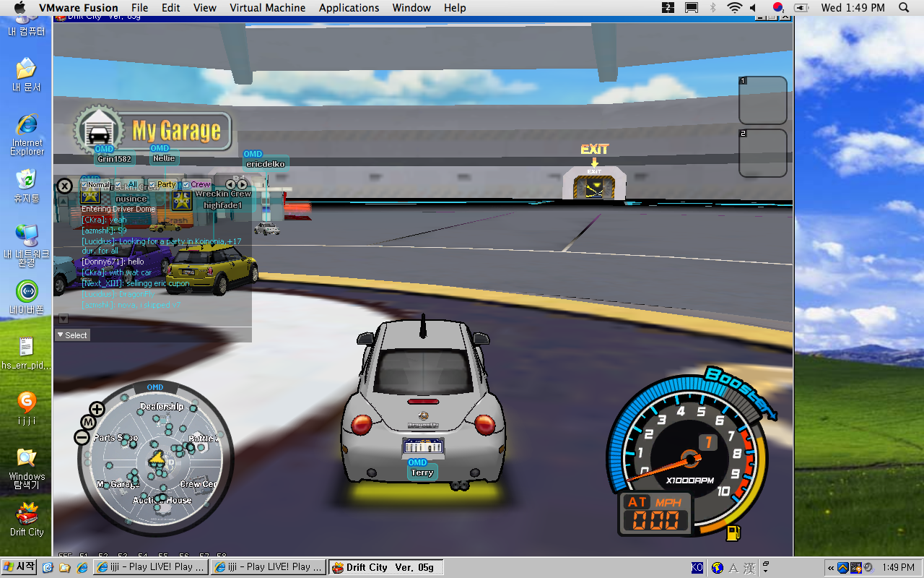Viewport: 924px width, 578px height.
Task: Open the recycle bin 휴지통 desktop icon
Action: [x=27, y=185]
